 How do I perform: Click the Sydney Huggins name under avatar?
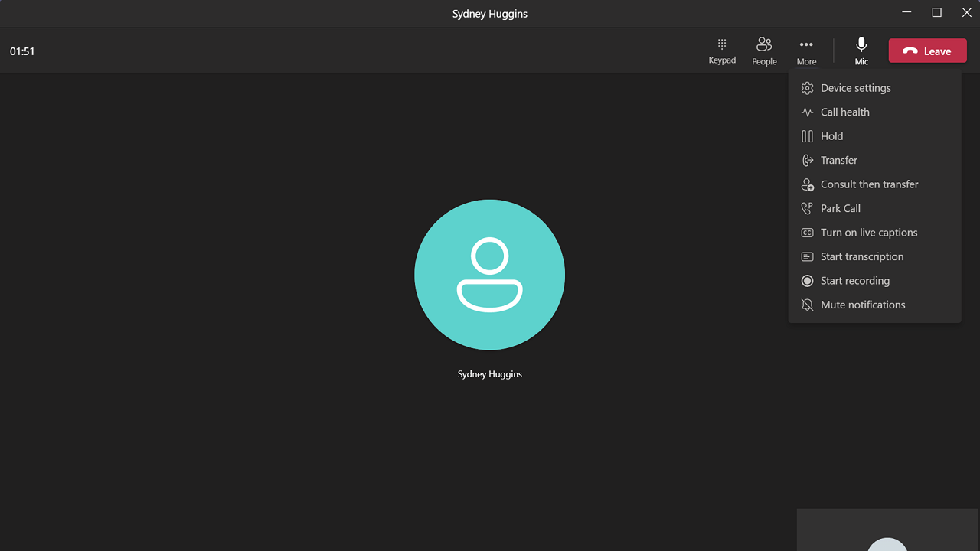(x=490, y=374)
